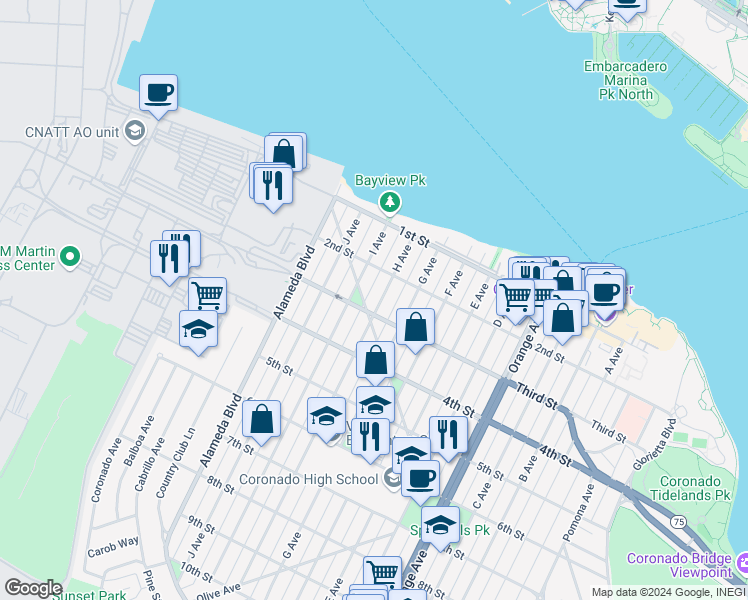
Task: Click the 'Bayview Pk' text label
Action: click(390, 181)
